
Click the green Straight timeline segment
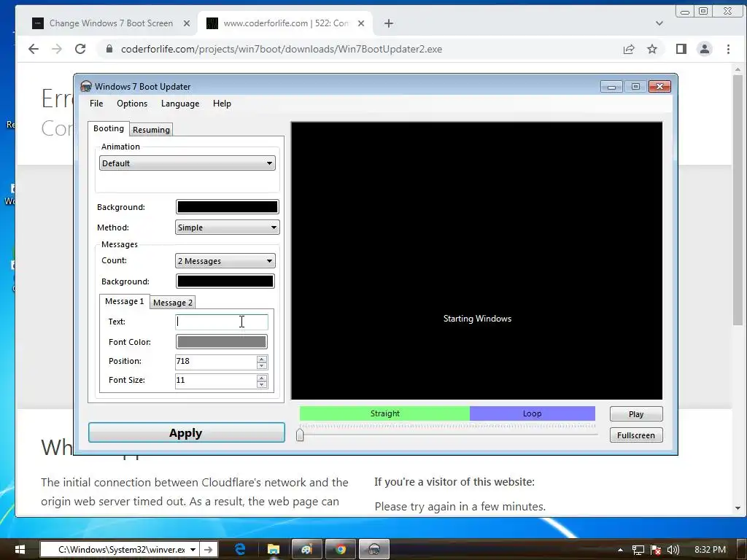(384, 413)
